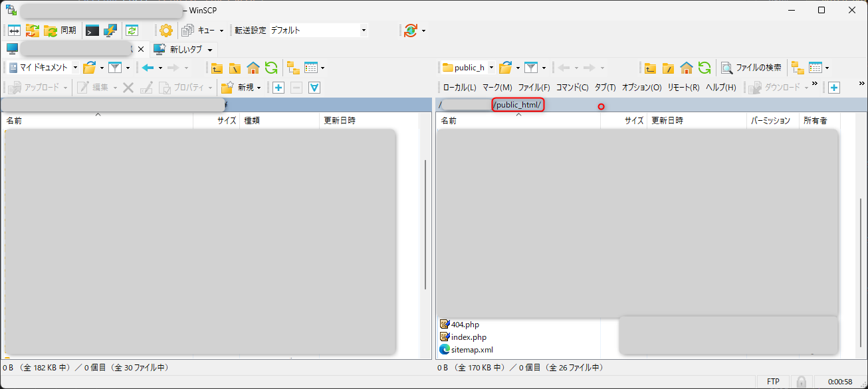The width and height of the screenshot is (868, 389).
Task: Click the highlighted /public_html/ path
Action: (x=518, y=105)
